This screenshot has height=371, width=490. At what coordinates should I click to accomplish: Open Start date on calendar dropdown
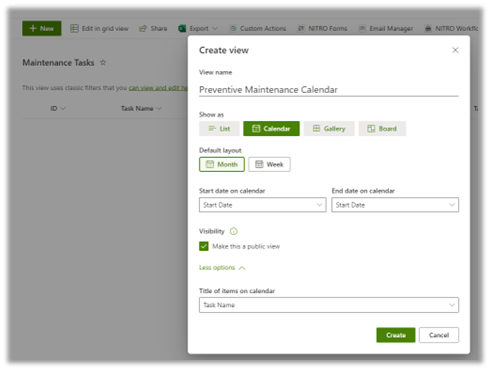click(x=262, y=205)
